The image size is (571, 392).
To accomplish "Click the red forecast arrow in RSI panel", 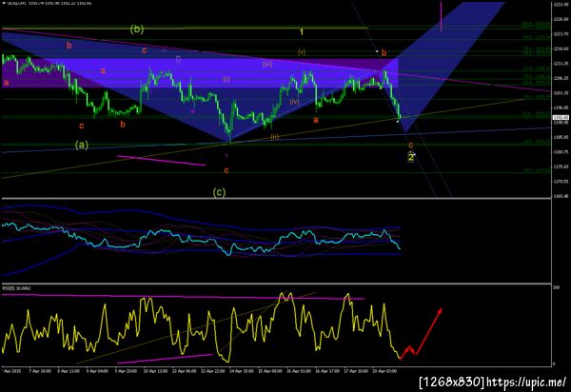I will point(421,334).
